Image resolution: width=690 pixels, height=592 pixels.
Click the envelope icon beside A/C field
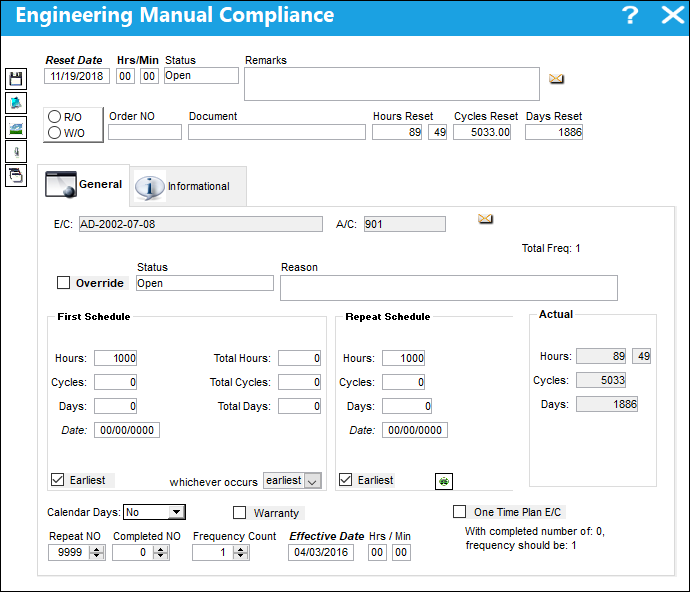485,218
